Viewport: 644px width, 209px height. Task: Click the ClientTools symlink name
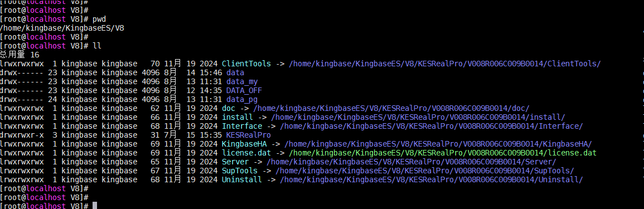[246, 64]
